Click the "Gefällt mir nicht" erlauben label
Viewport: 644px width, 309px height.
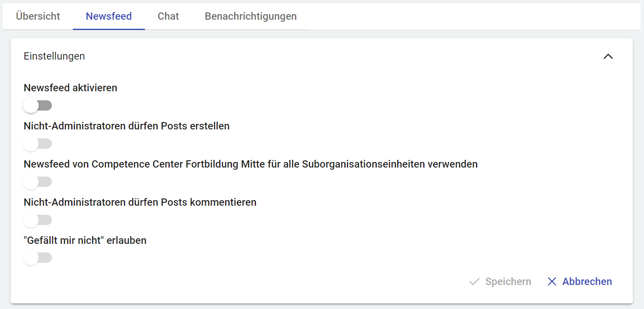click(85, 240)
